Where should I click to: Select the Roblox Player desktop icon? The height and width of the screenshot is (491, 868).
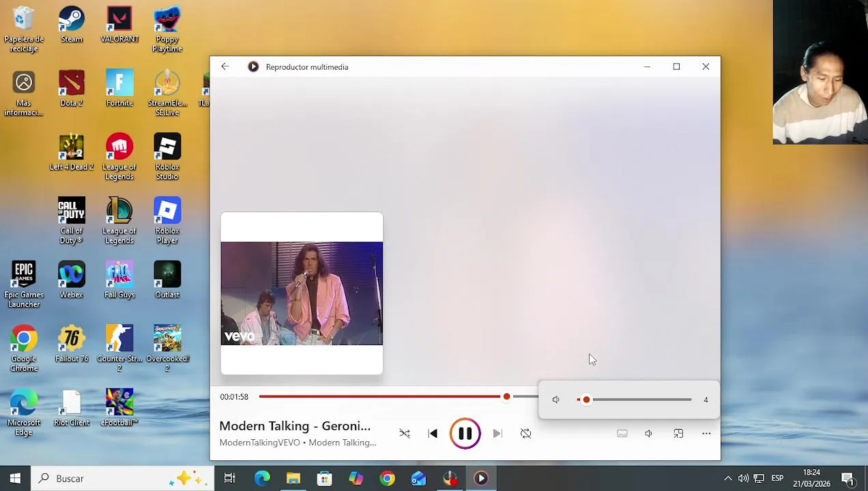167,222
